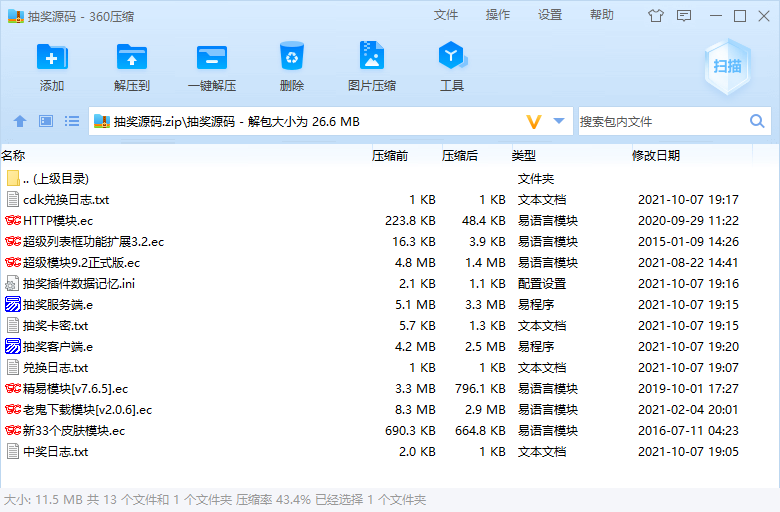Click the 扫描 (Scan) hexagon button
This screenshot has width=780, height=512.
pos(727,67)
